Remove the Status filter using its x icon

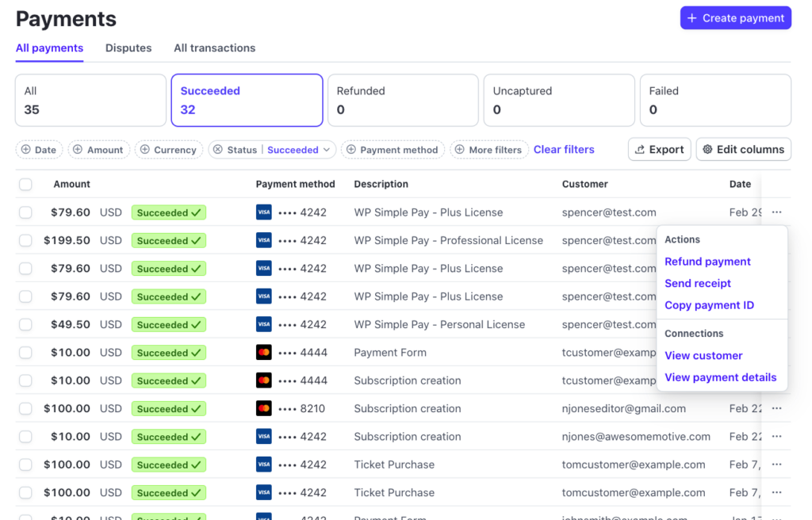[216, 150]
